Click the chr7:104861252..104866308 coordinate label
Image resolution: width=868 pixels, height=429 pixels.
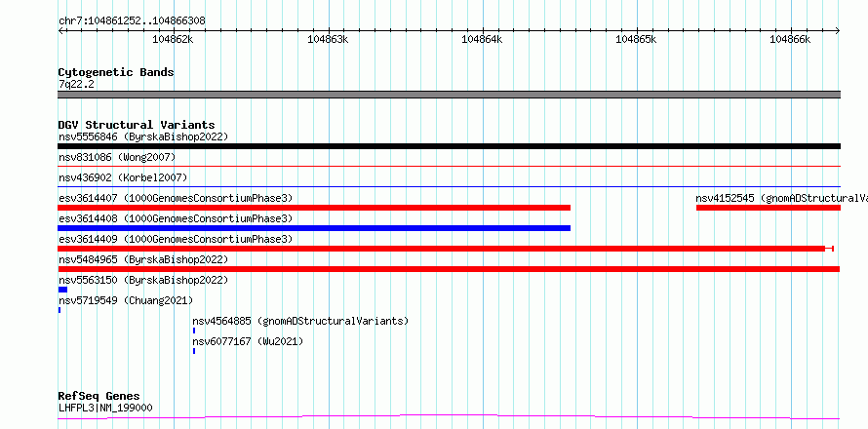(x=132, y=20)
